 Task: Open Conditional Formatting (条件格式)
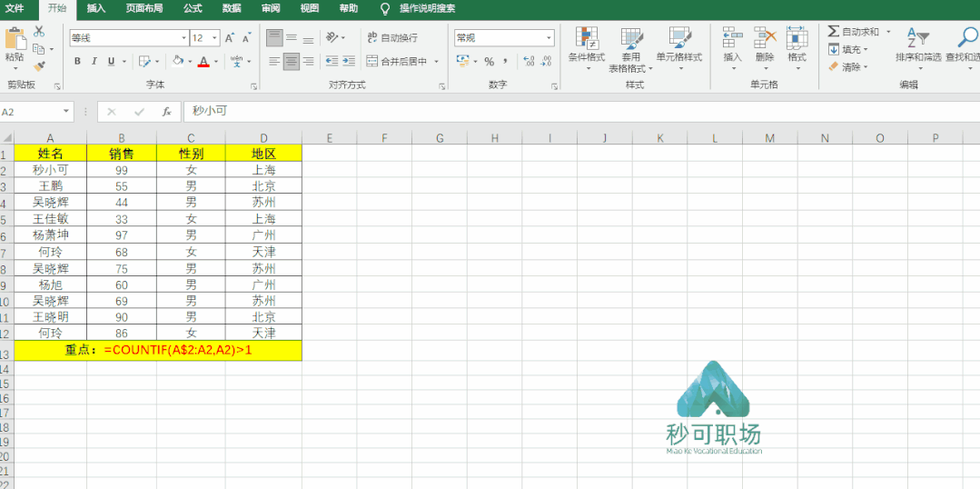(586, 50)
